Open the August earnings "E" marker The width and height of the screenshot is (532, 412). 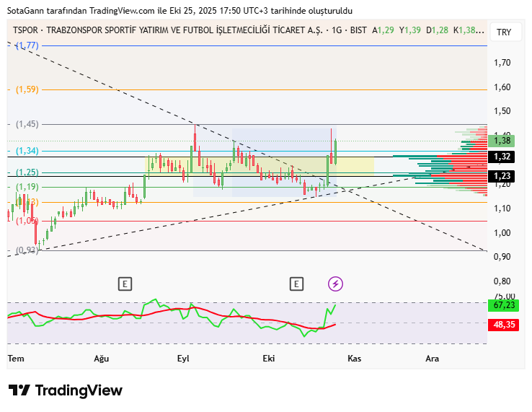[125, 284]
